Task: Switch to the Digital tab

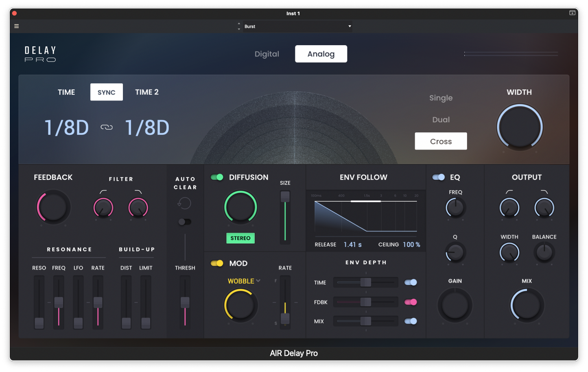Action: (x=267, y=53)
